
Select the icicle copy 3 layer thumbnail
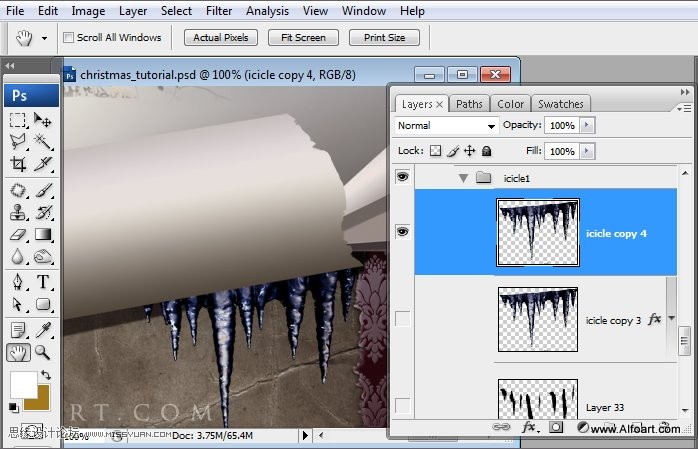[538, 319]
